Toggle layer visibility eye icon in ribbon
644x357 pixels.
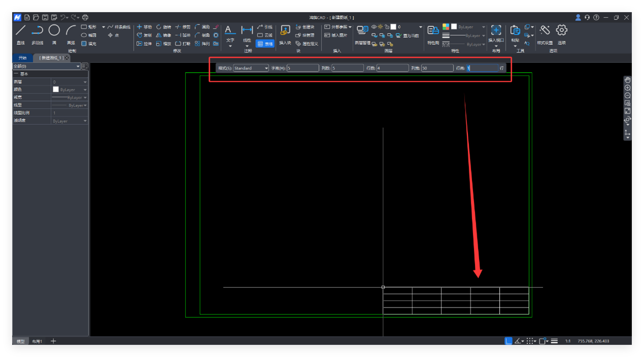coord(374,27)
